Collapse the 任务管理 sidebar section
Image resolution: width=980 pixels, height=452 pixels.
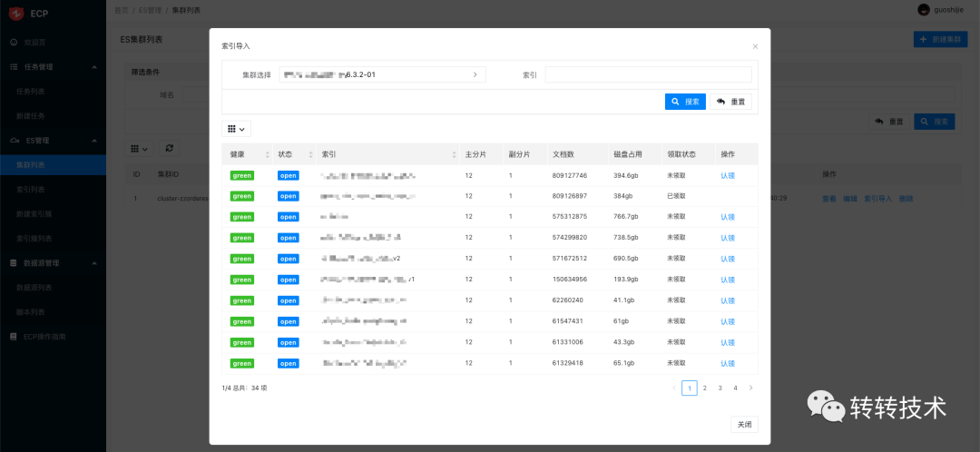(53, 67)
